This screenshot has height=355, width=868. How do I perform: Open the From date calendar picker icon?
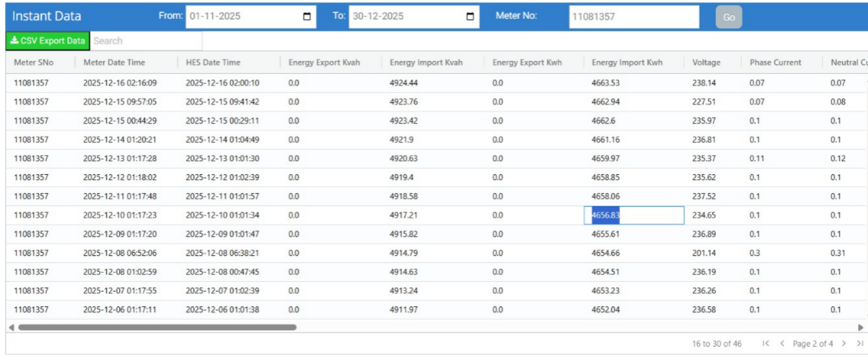(x=307, y=17)
